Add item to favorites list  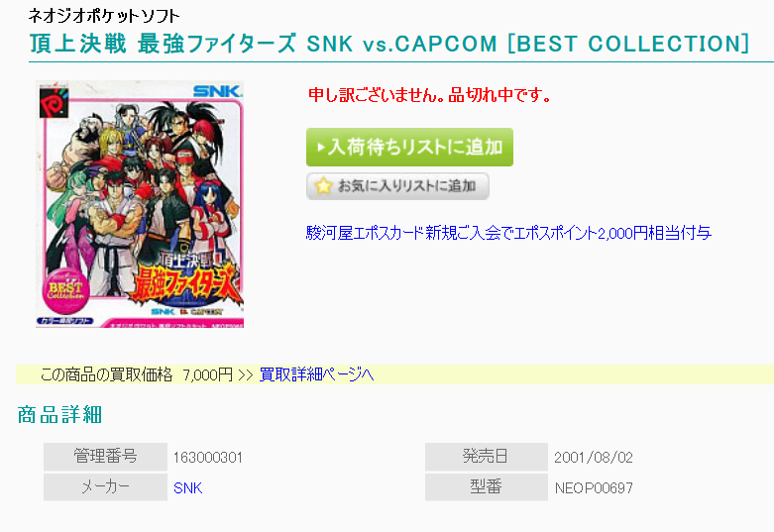click(x=397, y=186)
